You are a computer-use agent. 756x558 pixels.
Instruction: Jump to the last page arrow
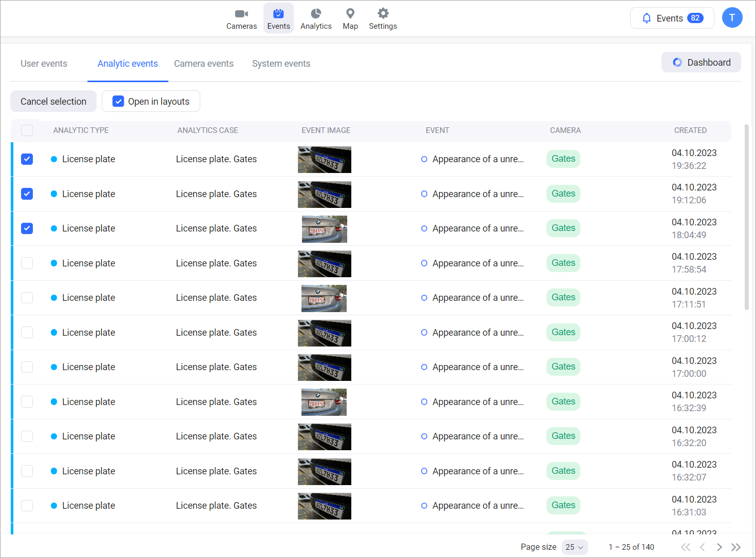[736, 547]
